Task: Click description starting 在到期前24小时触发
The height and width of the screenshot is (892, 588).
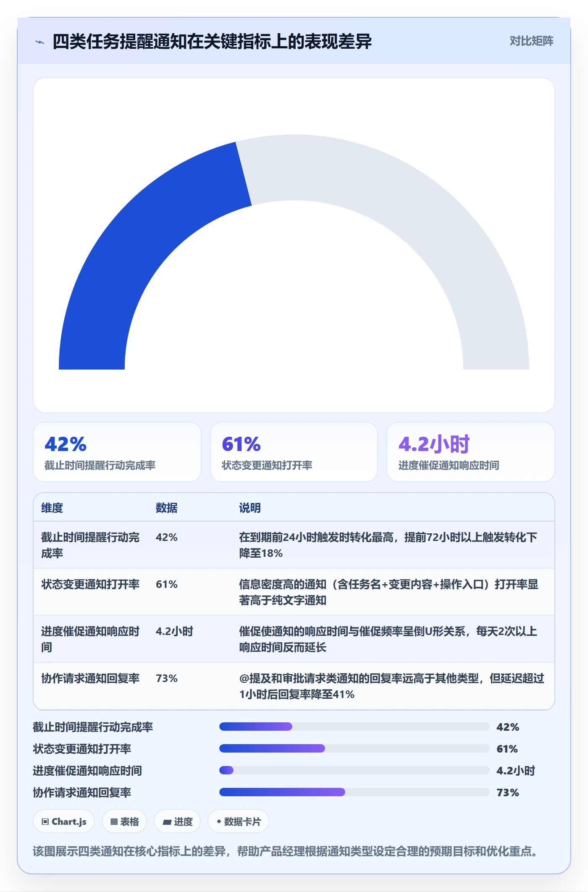Action: pos(388,545)
